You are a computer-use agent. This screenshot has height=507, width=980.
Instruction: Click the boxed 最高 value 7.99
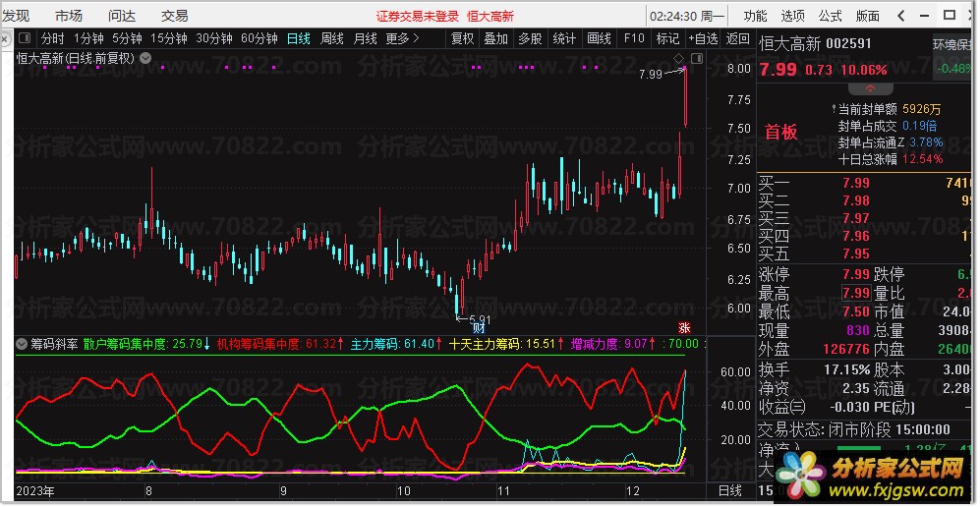click(x=856, y=293)
